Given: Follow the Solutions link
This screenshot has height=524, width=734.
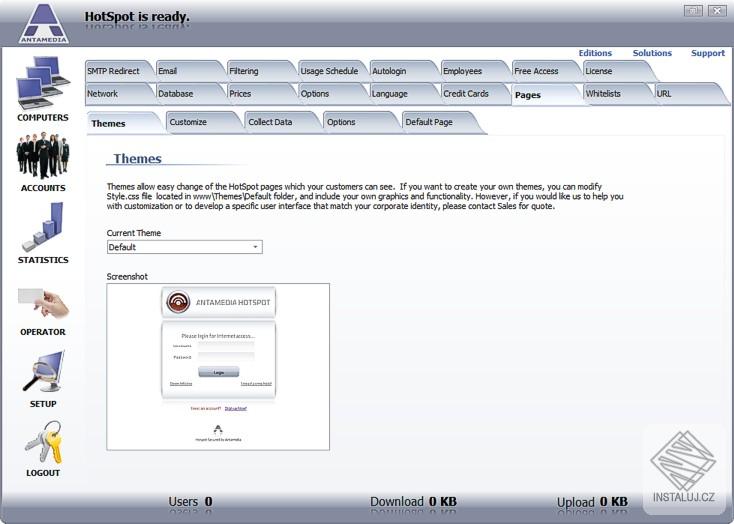Looking at the screenshot, I should [652, 53].
